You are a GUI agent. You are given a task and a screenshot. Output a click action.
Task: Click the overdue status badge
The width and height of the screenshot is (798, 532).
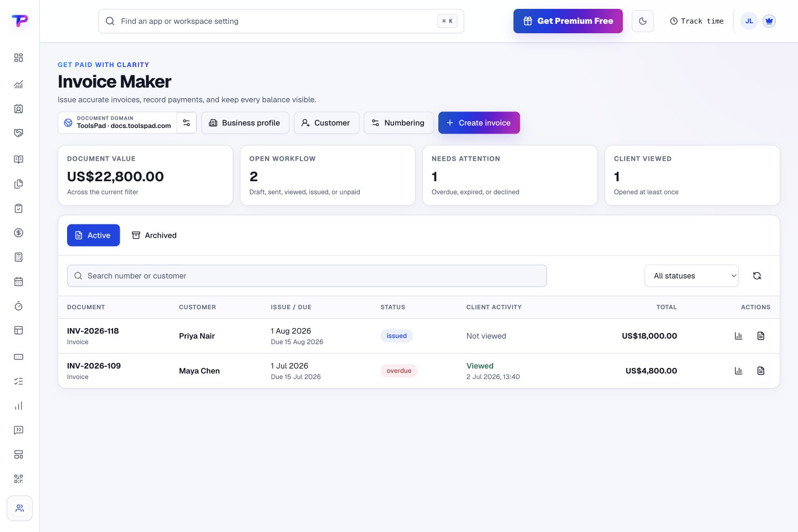(x=399, y=371)
